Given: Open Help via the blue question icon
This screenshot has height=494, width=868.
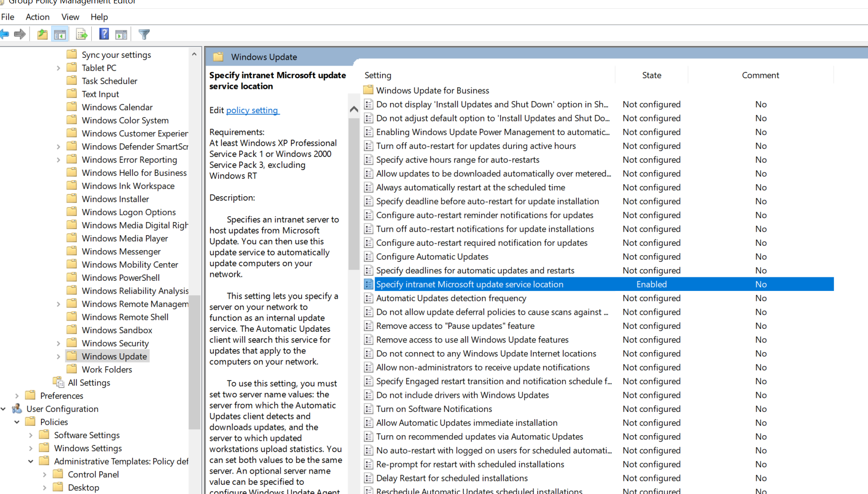Looking at the screenshot, I should coord(104,34).
